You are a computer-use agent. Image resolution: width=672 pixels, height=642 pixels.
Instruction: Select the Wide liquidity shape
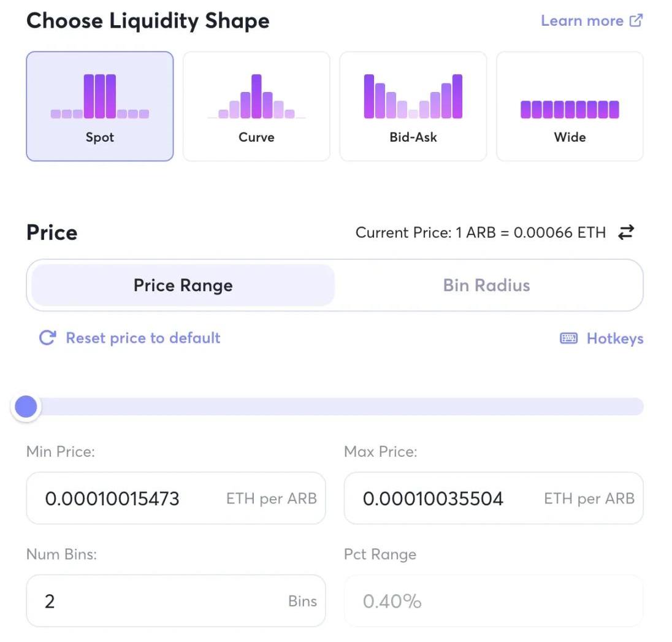pyautogui.click(x=570, y=106)
